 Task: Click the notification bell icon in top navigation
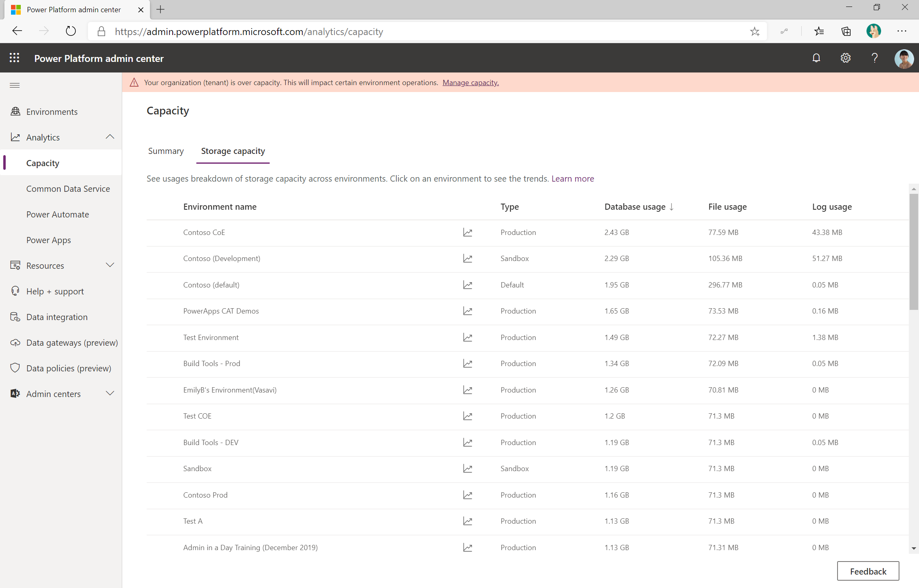816,59
